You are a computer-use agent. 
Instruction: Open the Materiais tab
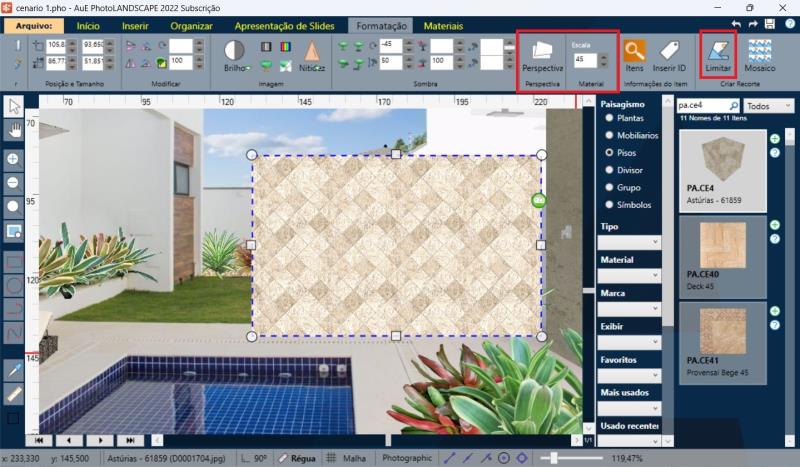coord(443,26)
